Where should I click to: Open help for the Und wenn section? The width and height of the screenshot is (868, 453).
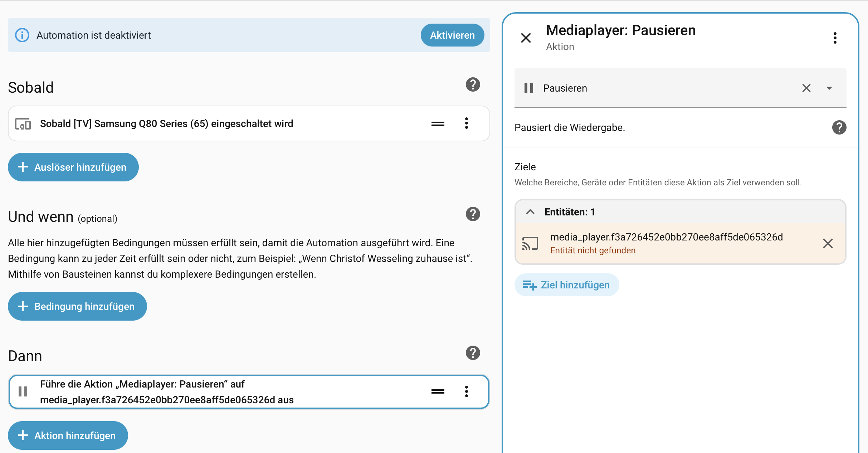coord(473,214)
